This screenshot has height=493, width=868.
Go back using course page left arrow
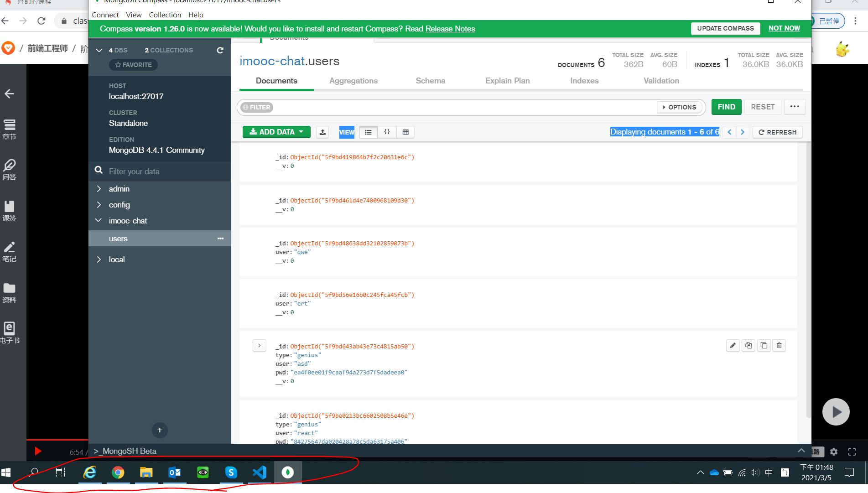(x=9, y=94)
